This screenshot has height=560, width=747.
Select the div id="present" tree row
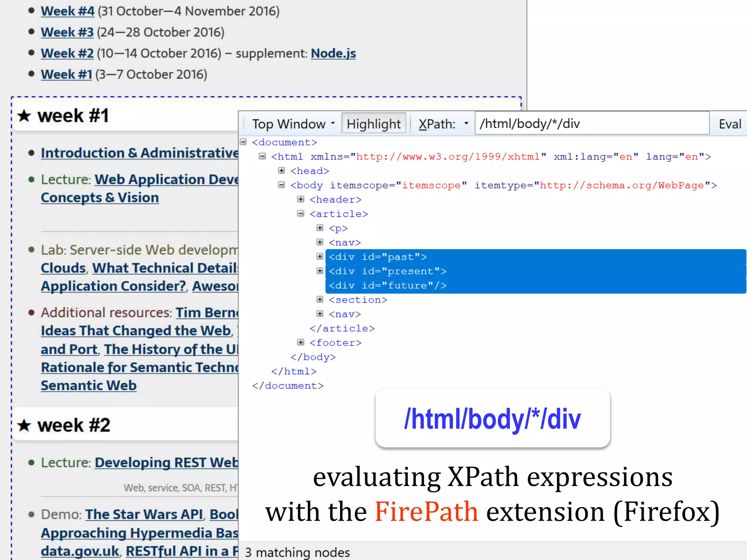[535, 271]
